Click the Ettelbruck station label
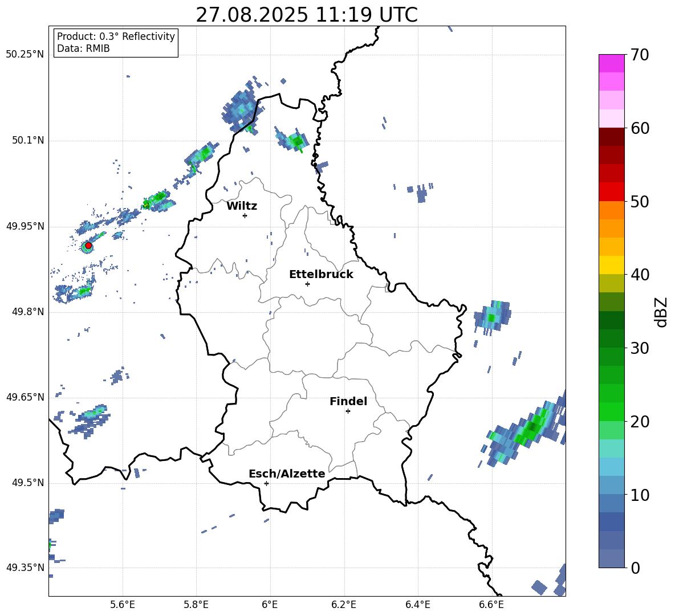Viewport: 675px width, 616px height. pos(321,275)
